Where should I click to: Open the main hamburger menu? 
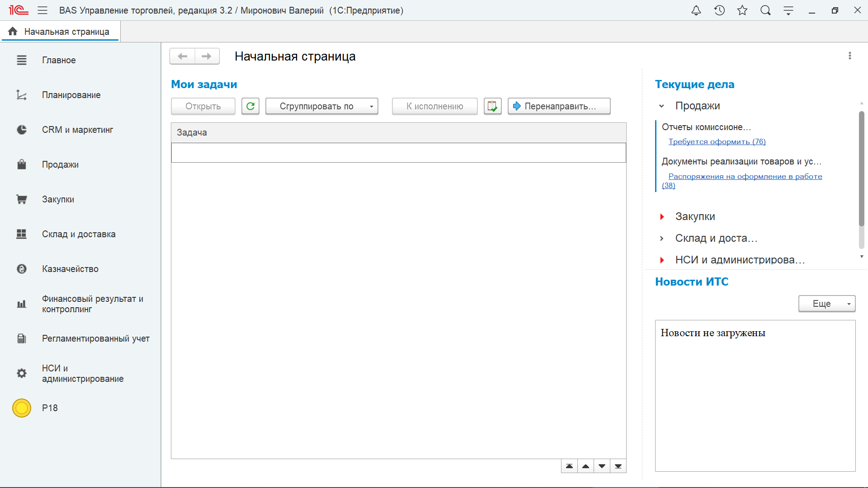coord(42,10)
